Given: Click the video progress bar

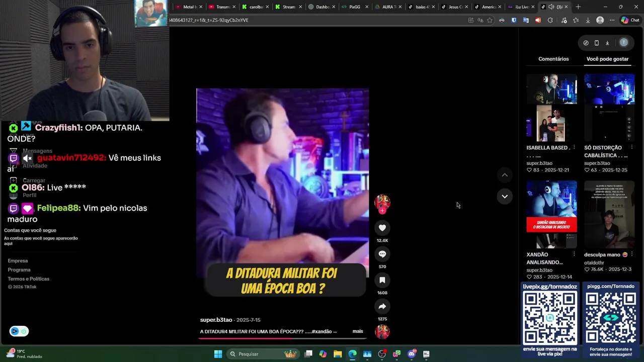Looking at the screenshot, I should point(283,338).
